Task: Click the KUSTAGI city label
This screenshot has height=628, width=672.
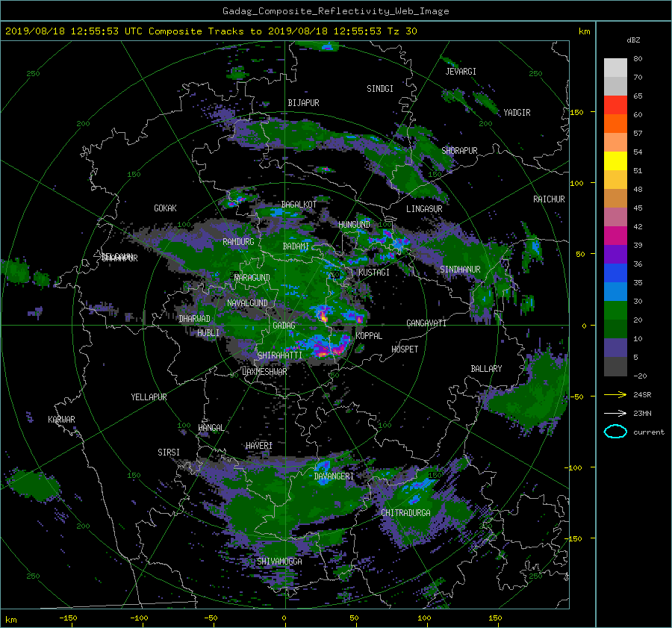Action: (374, 273)
